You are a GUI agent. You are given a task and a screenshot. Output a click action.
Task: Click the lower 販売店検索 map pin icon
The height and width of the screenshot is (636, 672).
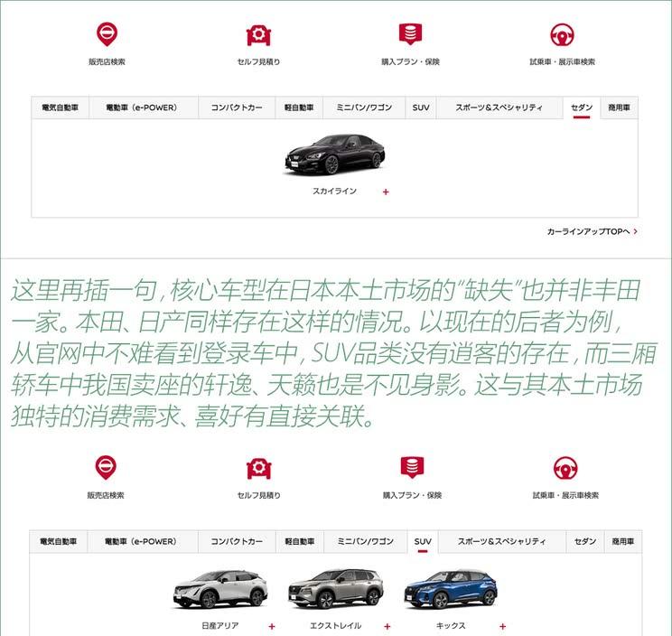pyautogui.click(x=106, y=467)
